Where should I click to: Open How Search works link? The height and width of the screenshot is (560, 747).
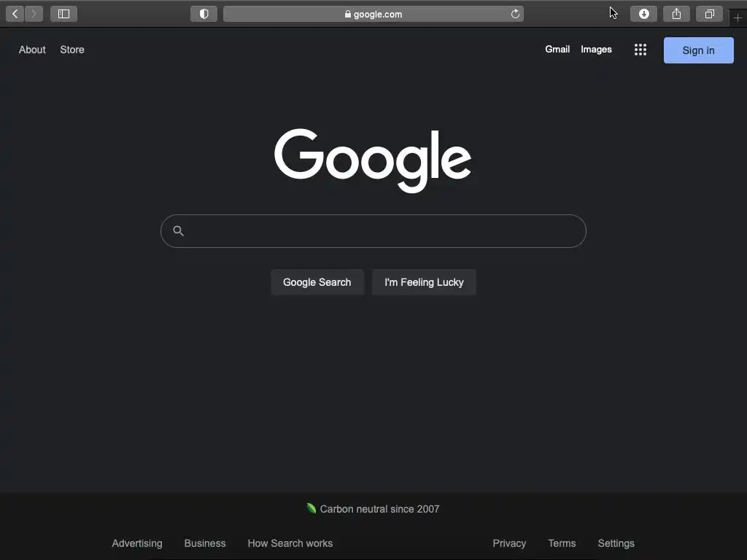pyautogui.click(x=290, y=543)
